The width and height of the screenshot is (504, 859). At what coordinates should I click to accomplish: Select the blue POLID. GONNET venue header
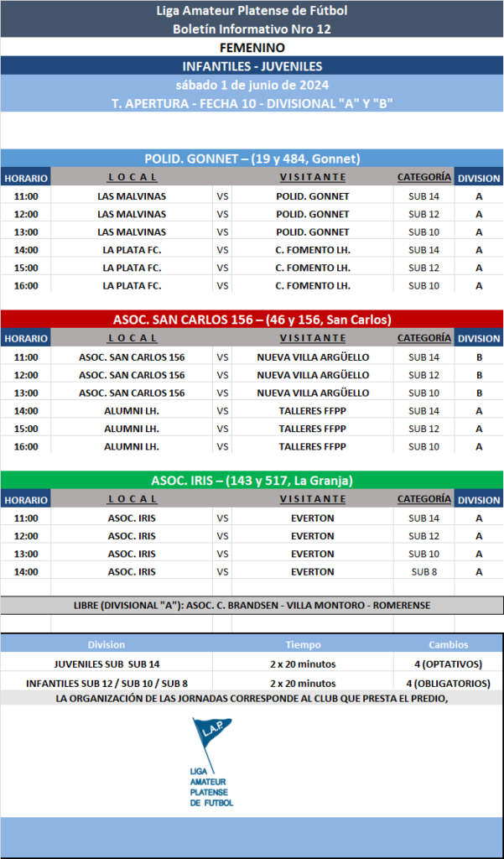[252, 159]
